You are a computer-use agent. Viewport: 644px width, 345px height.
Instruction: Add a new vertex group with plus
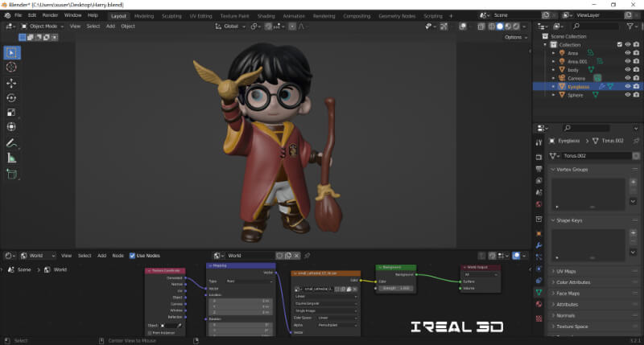click(633, 182)
